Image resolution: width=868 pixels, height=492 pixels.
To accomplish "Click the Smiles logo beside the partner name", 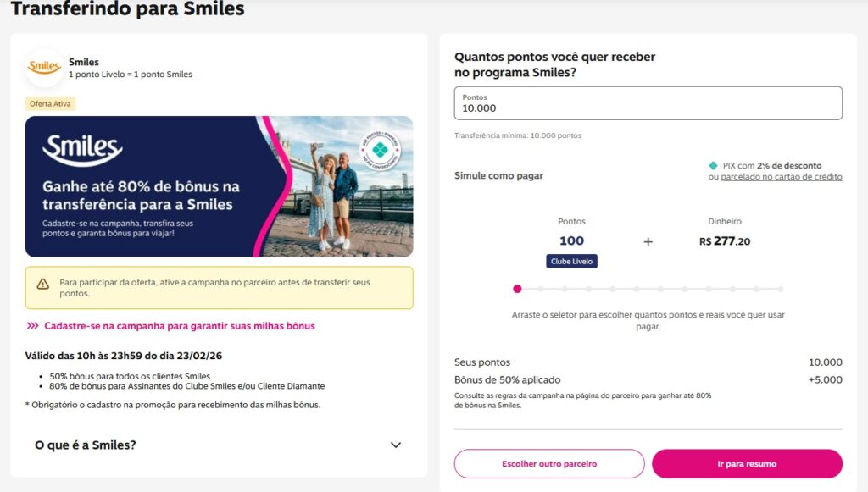I will 44,67.
